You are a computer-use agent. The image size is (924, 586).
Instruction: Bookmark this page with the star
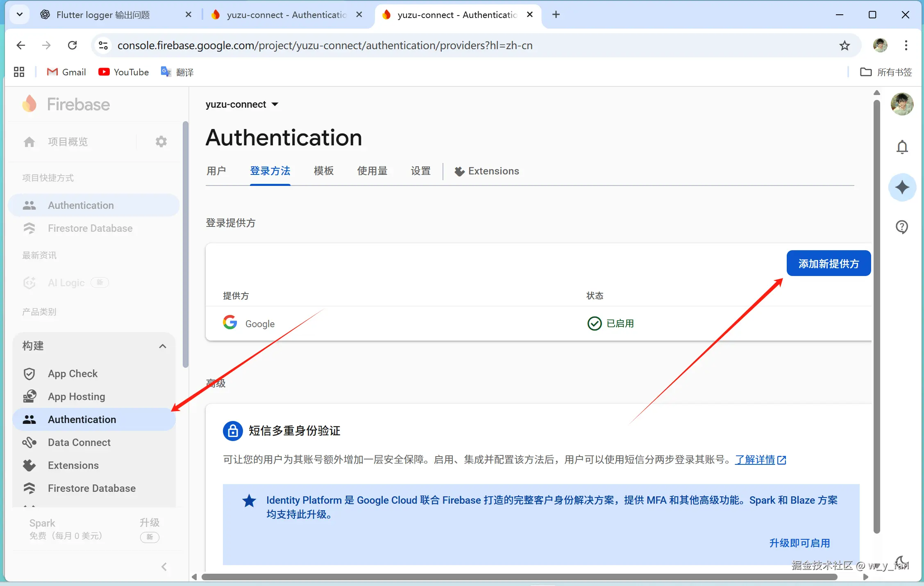[845, 45]
